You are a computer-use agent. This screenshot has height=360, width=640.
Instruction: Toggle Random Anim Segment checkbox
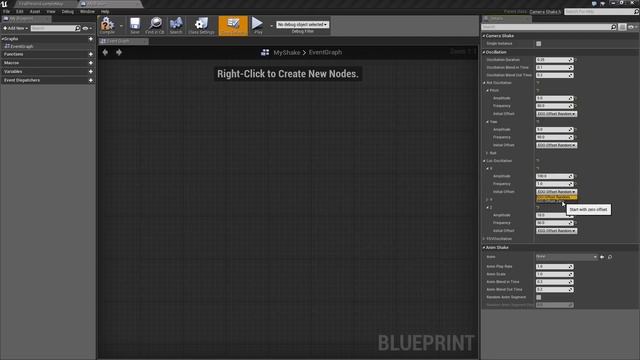539,298
